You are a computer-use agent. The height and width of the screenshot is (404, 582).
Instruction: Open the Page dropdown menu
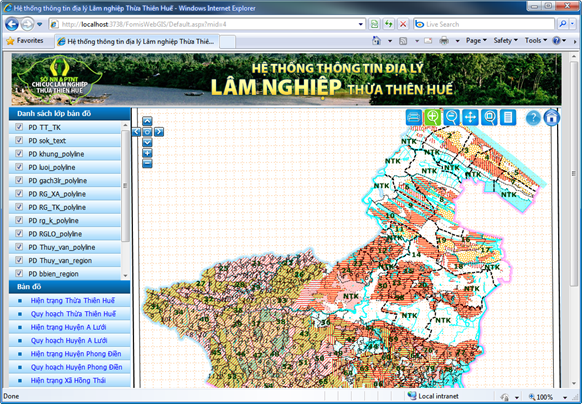click(476, 40)
